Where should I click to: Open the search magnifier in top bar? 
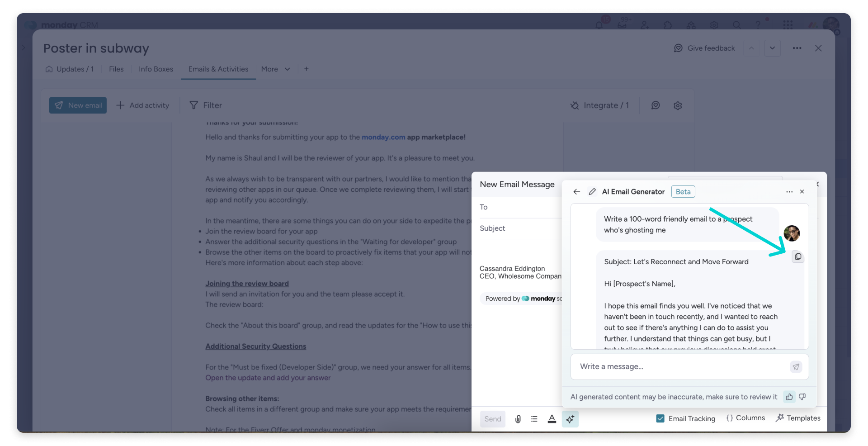click(x=737, y=25)
